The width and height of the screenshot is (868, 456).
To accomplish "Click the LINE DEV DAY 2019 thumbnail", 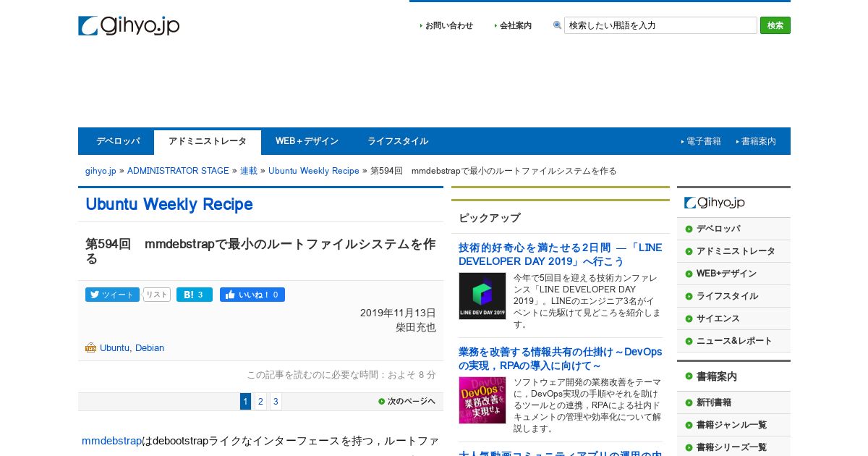I will (x=482, y=296).
